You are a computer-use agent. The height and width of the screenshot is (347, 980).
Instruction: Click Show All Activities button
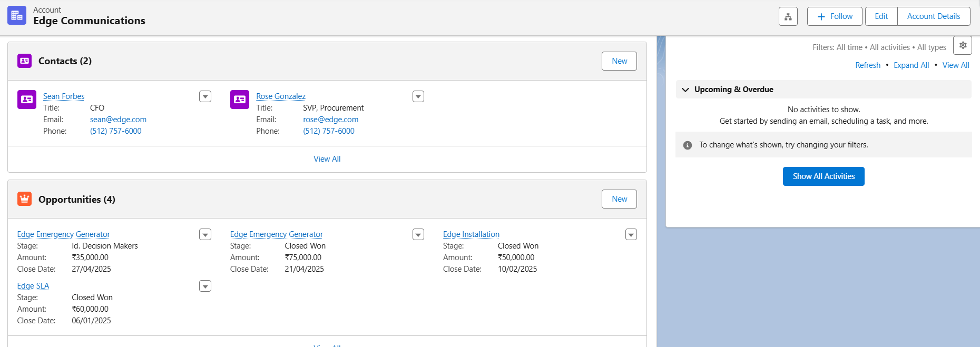824,176
